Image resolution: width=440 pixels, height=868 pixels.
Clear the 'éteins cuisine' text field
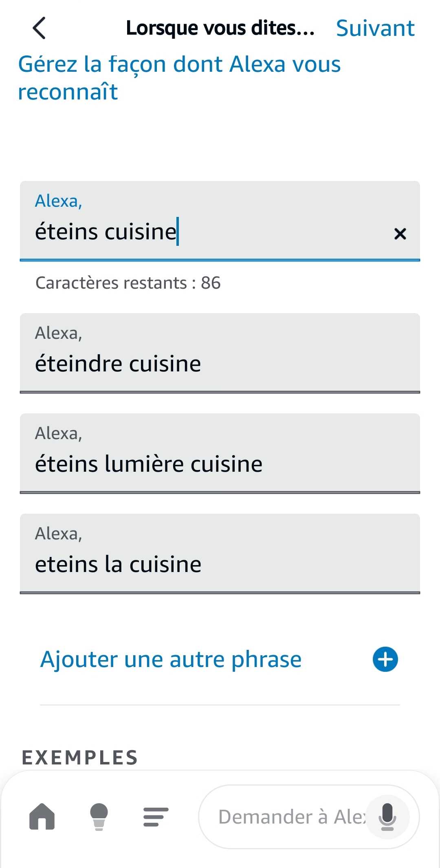coord(400,234)
